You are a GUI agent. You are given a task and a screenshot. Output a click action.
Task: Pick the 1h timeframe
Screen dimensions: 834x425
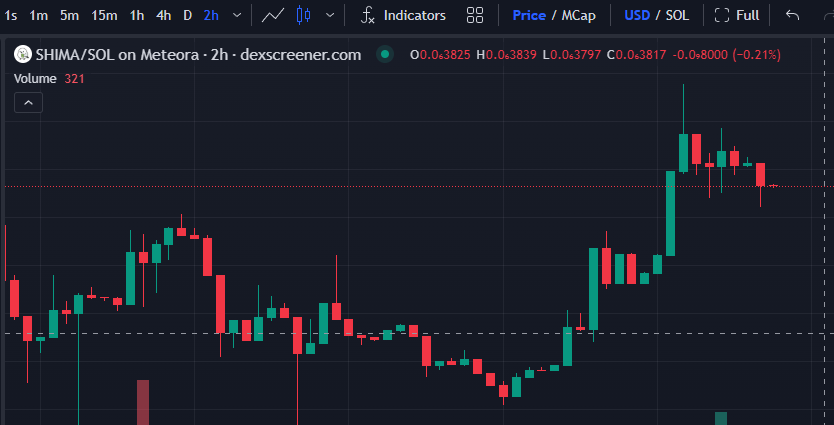137,15
